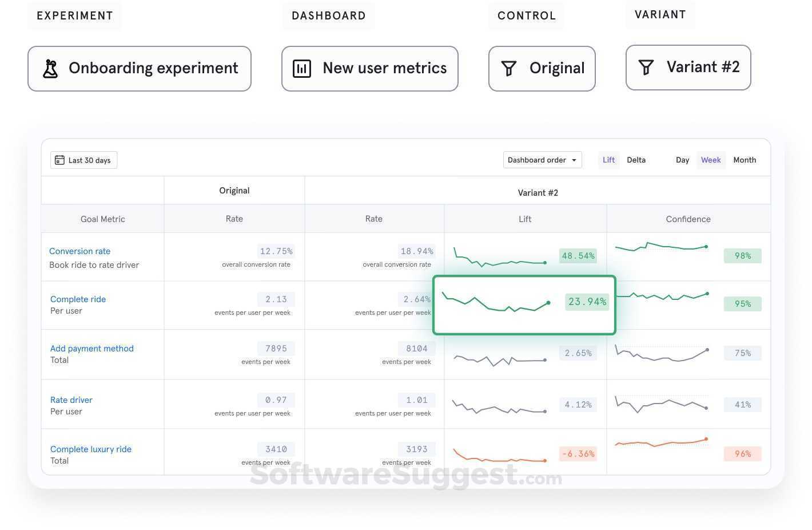
Task: Open the Complete luxury ride metric
Action: [90, 449]
